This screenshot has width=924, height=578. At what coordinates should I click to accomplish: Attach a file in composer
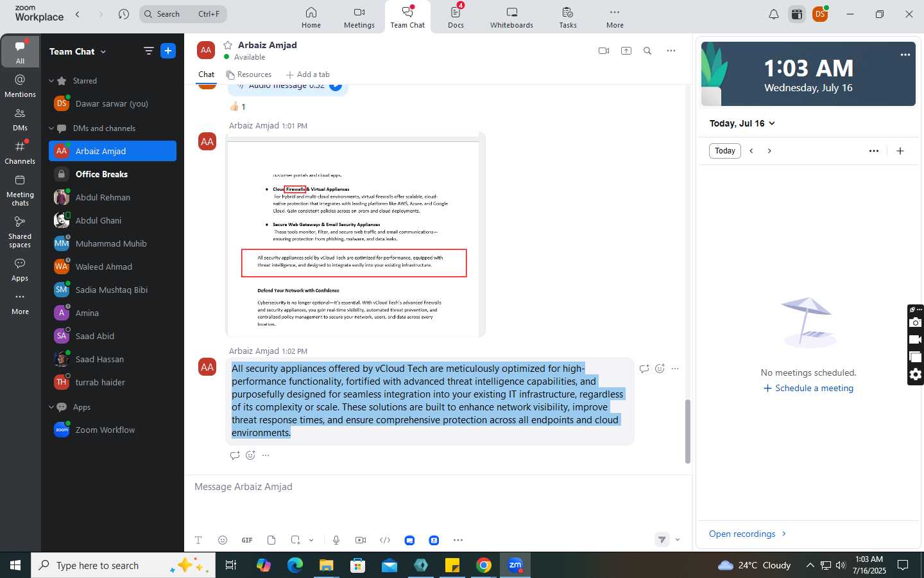(271, 540)
